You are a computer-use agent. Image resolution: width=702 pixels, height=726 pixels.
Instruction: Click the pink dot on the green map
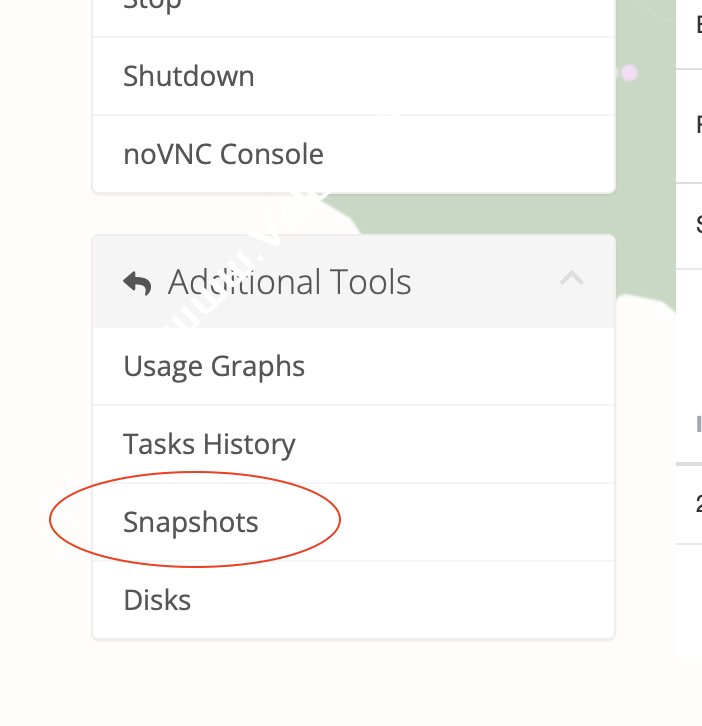[x=629, y=73]
